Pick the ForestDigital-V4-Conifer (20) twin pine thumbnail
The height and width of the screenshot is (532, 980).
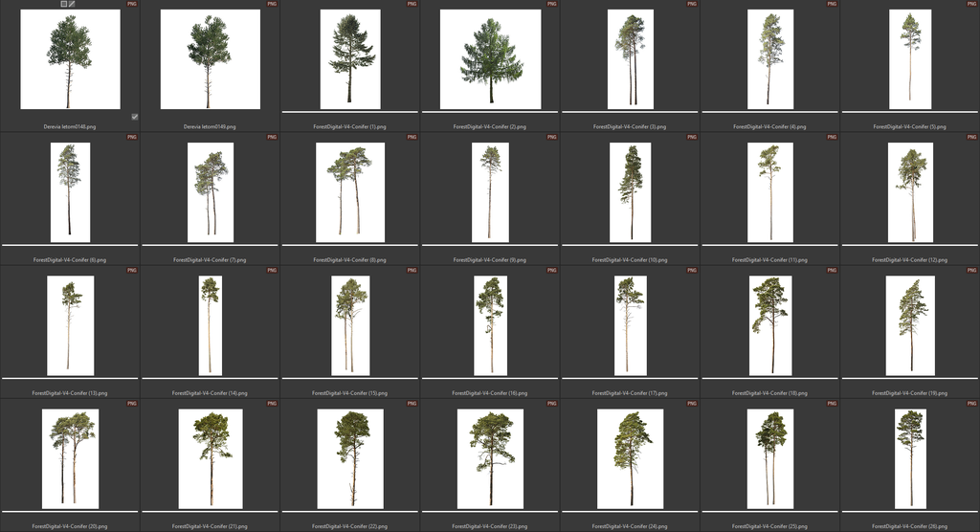point(69,458)
